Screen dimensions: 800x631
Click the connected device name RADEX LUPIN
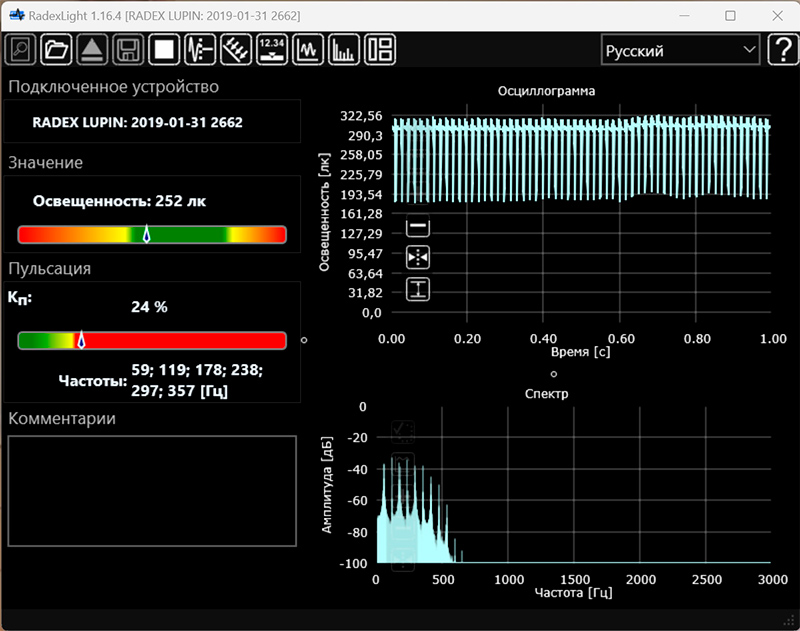click(138, 123)
